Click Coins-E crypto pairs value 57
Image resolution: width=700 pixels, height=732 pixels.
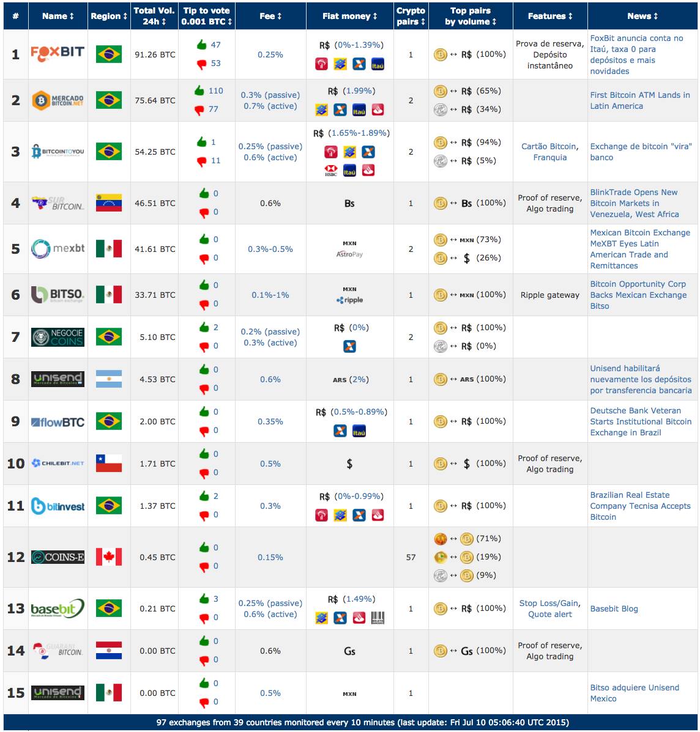411,557
